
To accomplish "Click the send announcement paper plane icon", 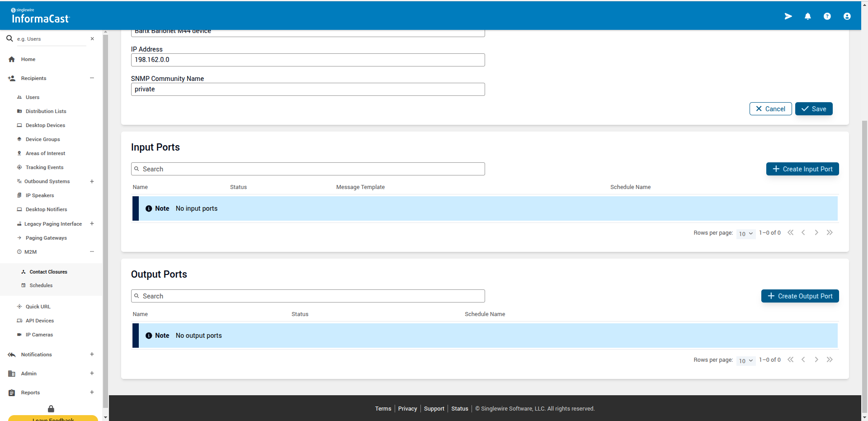I will tap(788, 16).
